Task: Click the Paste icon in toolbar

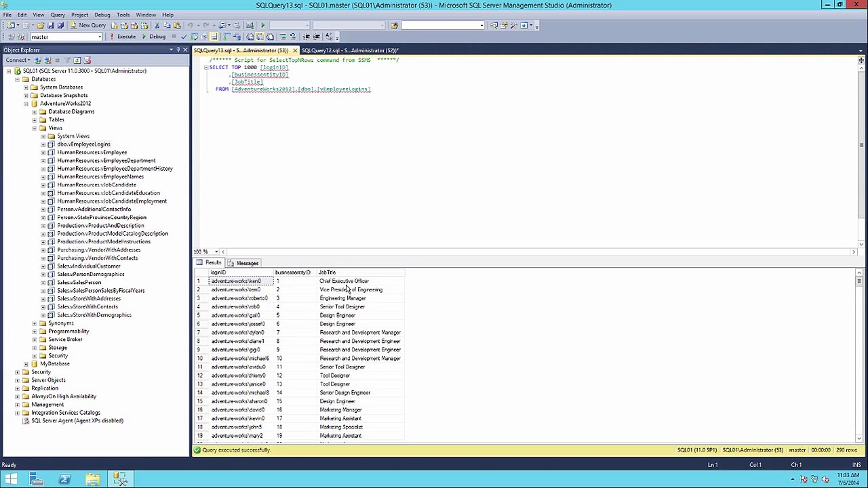Action: point(177,25)
